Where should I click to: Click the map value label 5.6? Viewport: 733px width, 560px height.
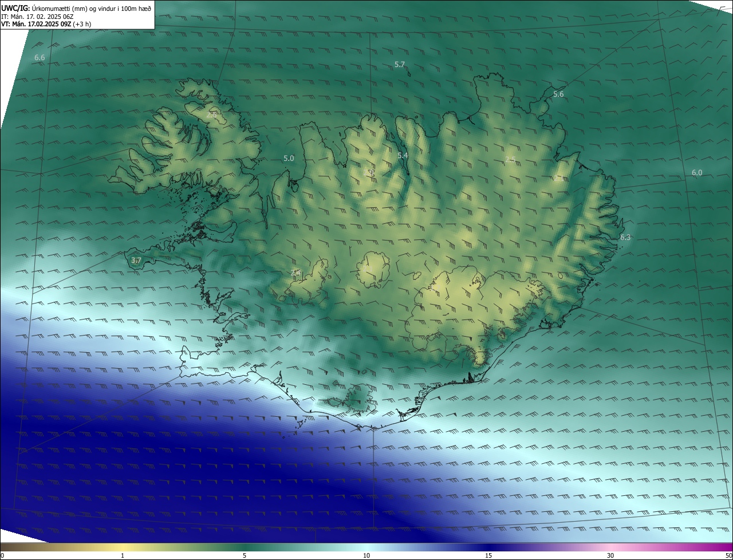click(558, 94)
